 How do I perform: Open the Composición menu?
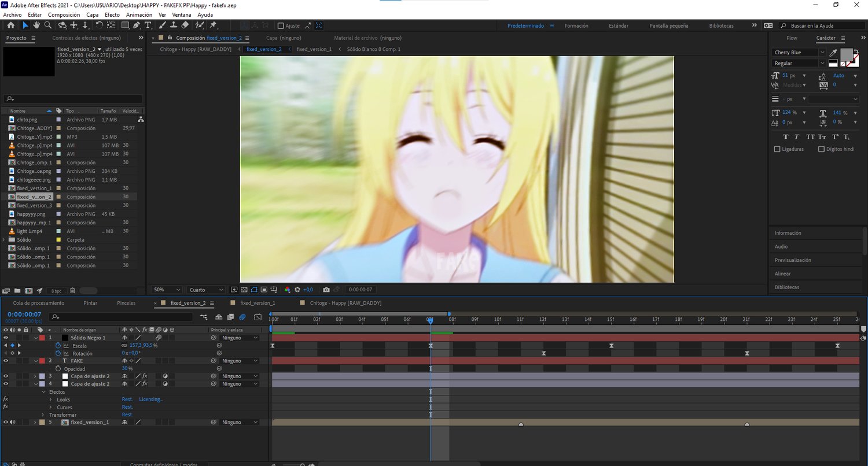coord(64,15)
